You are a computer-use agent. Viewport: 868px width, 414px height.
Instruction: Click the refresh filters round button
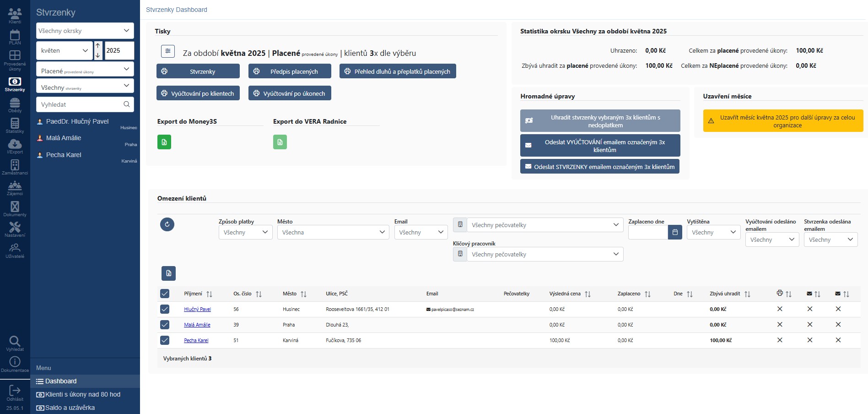[x=167, y=224]
